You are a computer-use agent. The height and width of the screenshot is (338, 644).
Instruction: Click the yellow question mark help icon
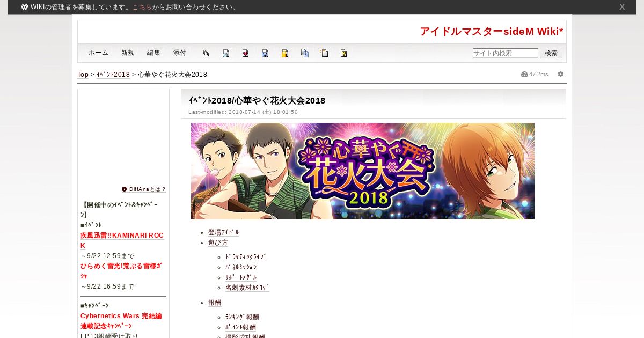344,53
